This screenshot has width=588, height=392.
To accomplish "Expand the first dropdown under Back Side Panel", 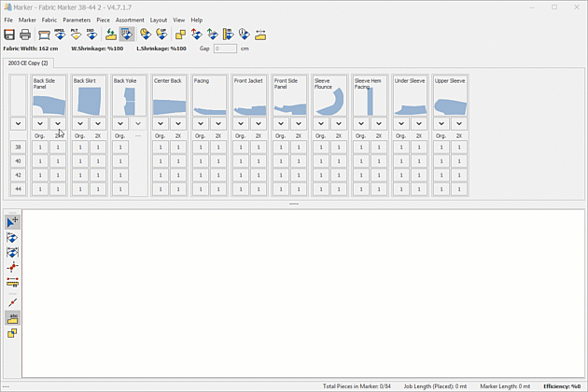I will (x=39, y=123).
